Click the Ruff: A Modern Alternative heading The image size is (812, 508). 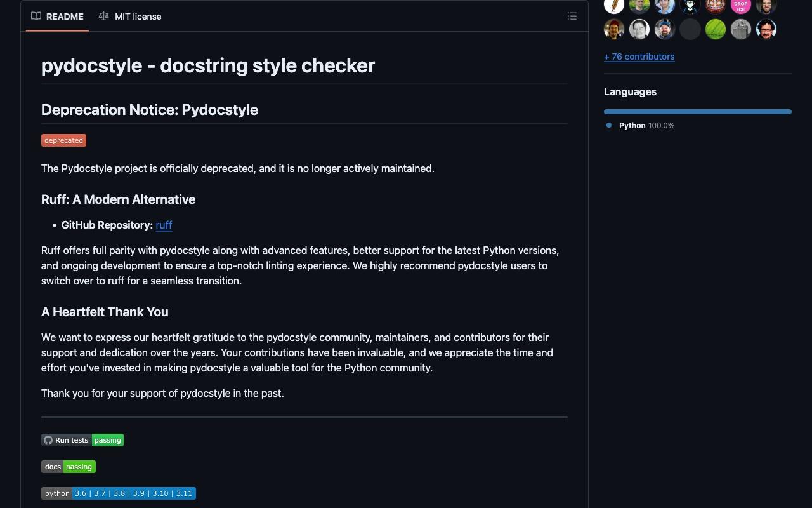tap(119, 199)
